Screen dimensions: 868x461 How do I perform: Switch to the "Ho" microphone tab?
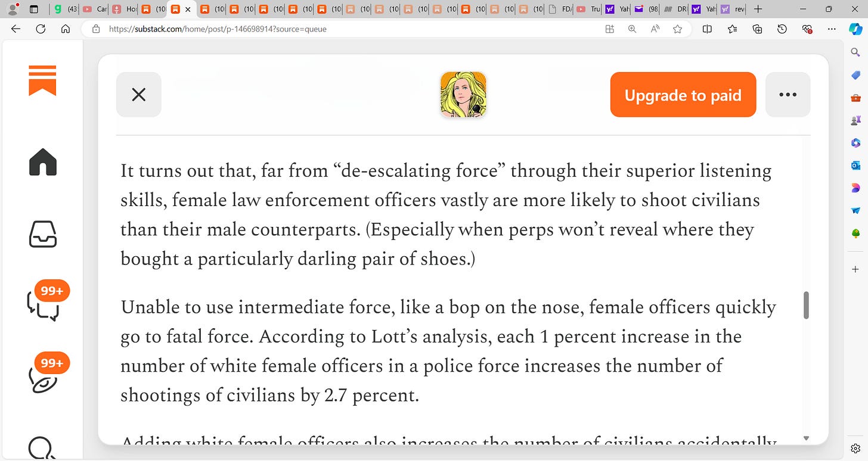point(123,9)
